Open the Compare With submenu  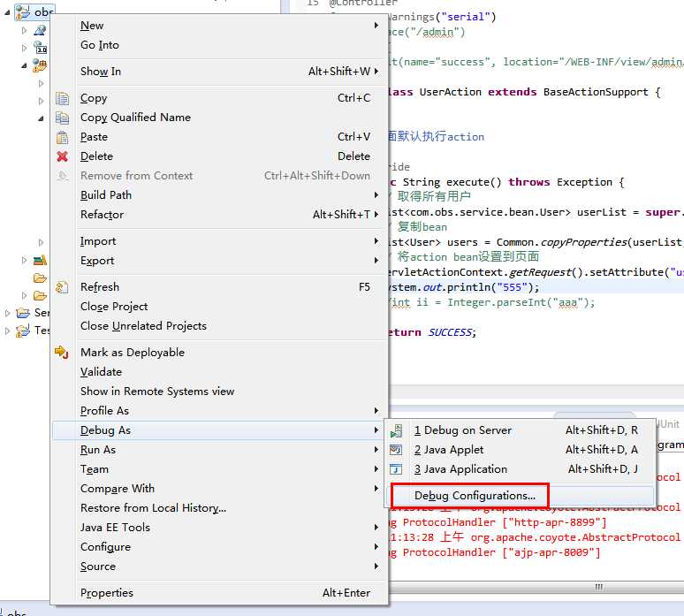coord(219,489)
